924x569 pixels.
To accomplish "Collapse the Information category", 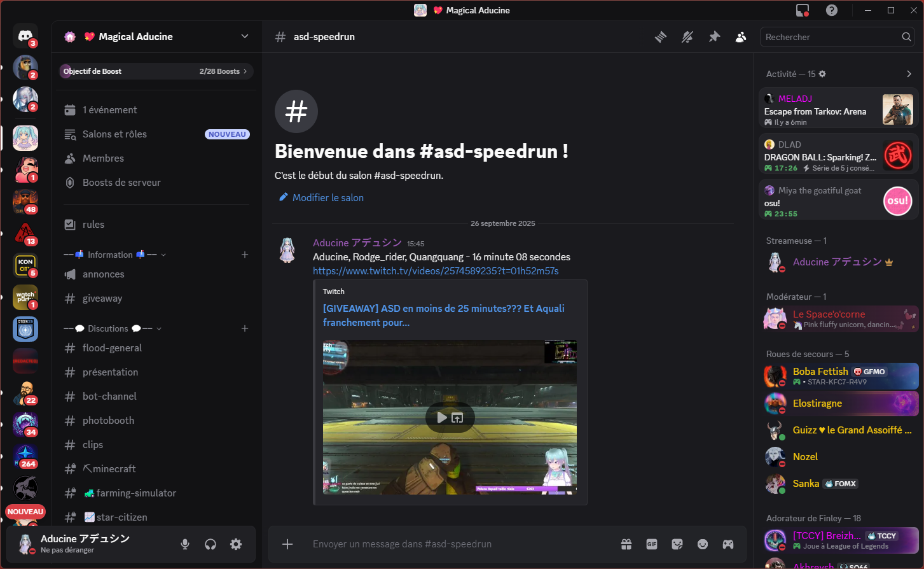I will [x=114, y=255].
